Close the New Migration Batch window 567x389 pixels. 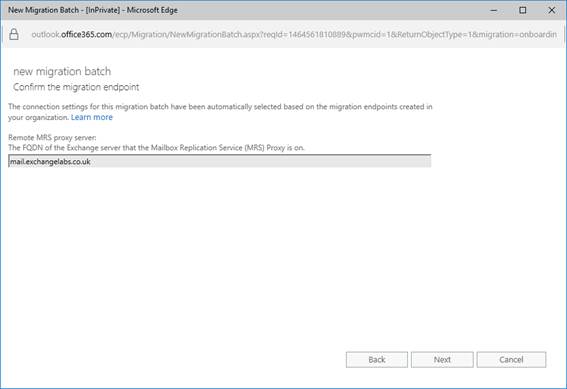pos(551,10)
